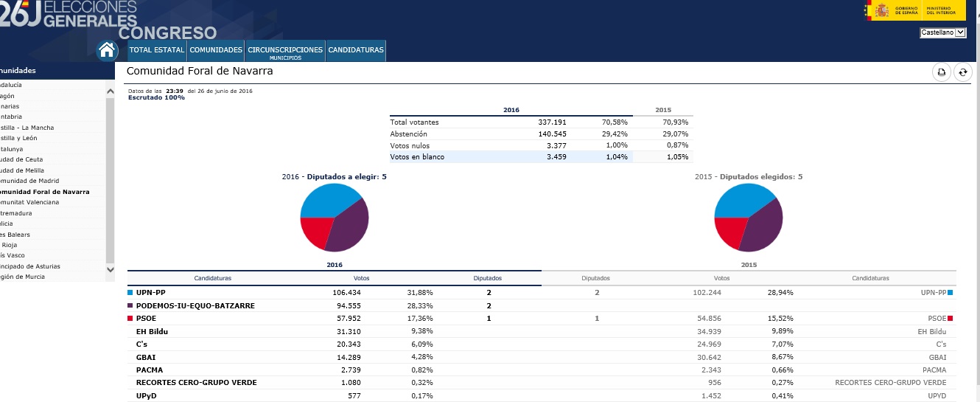Click the 337.191 total voters value
This screenshot has width=980, height=402.
(553, 122)
